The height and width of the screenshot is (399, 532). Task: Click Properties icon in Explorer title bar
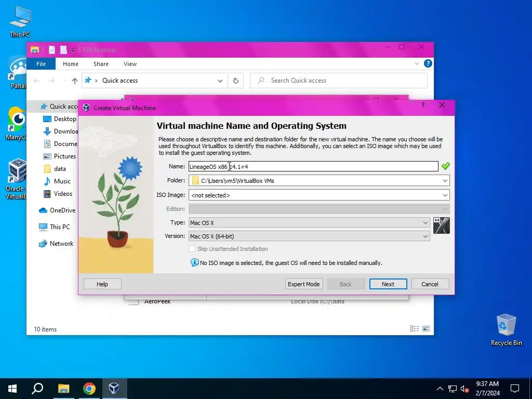pos(52,50)
